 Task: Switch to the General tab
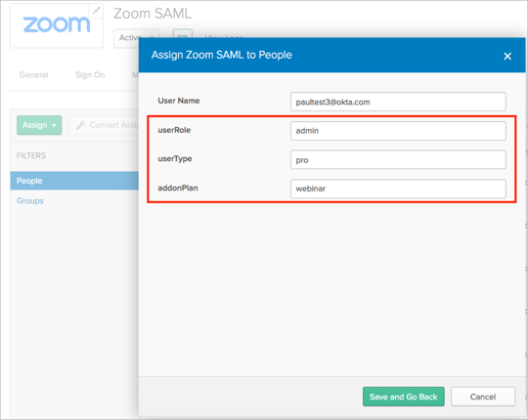(x=33, y=74)
